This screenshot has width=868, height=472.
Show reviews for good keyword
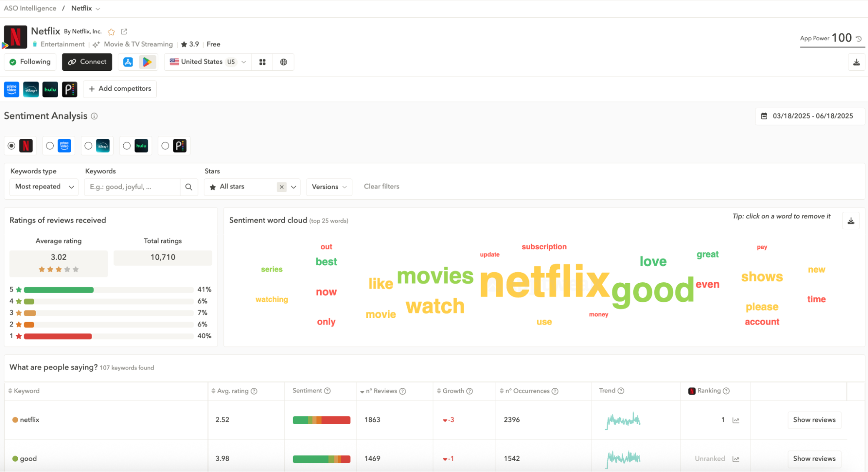point(814,459)
